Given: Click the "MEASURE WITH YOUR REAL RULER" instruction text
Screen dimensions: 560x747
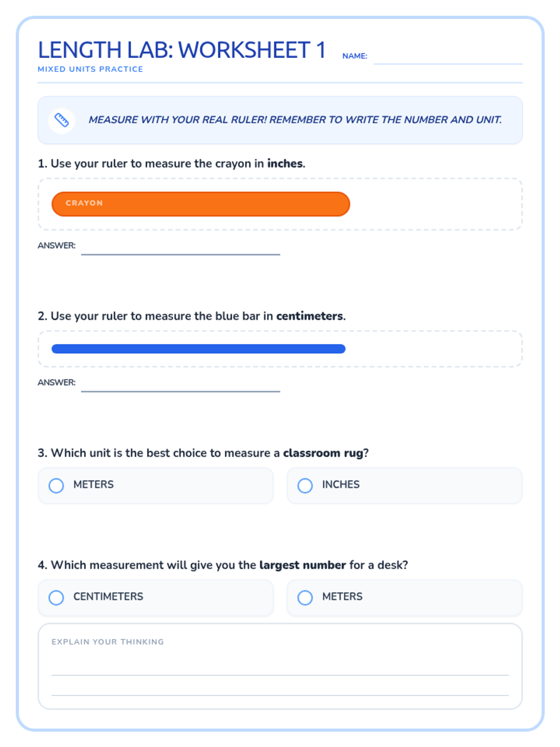Looking at the screenshot, I should (295, 120).
